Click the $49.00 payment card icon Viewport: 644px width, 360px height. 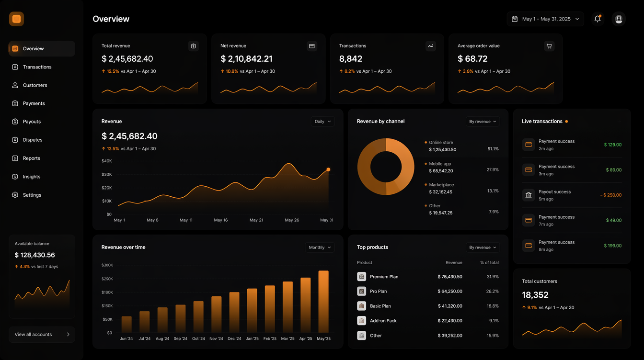[x=529, y=220]
